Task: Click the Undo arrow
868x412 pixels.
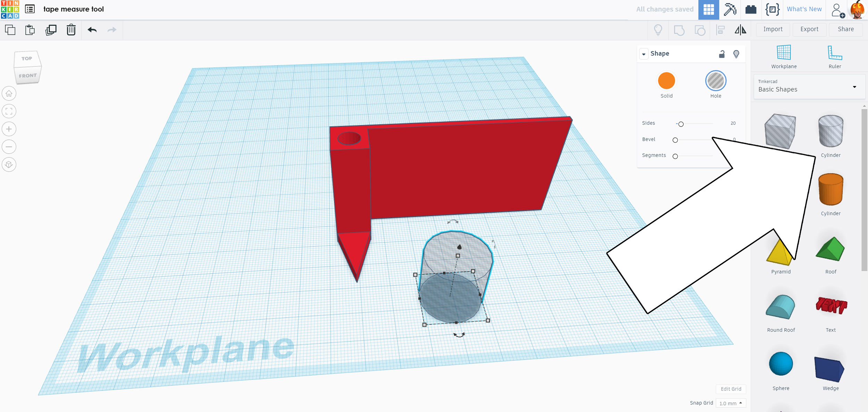Action: coord(92,30)
